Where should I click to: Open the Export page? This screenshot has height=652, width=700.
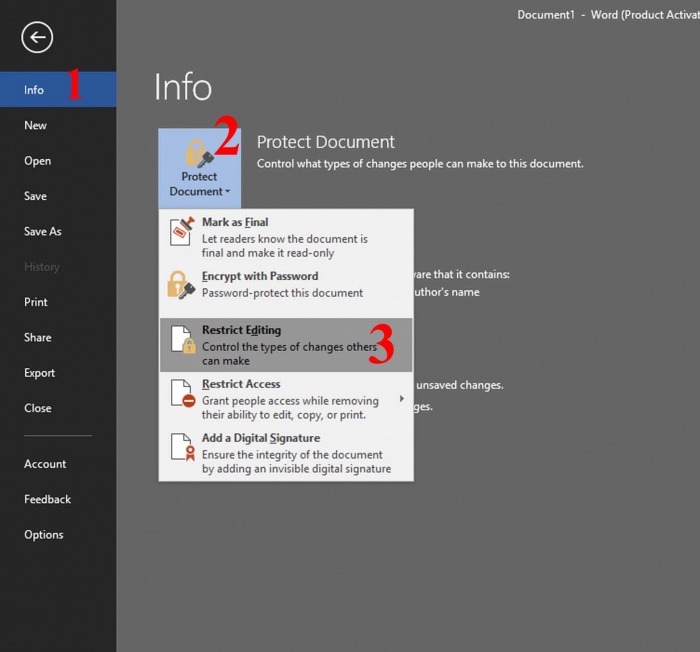(x=40, y=373)
